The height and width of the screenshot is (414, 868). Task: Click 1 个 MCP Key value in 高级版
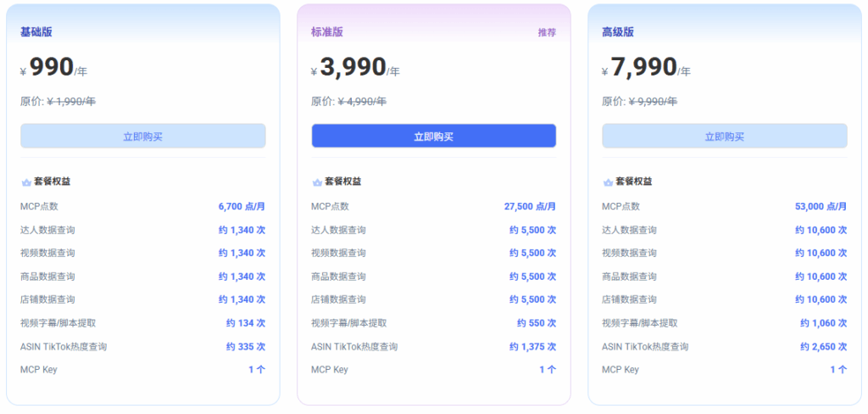[838, 370]
